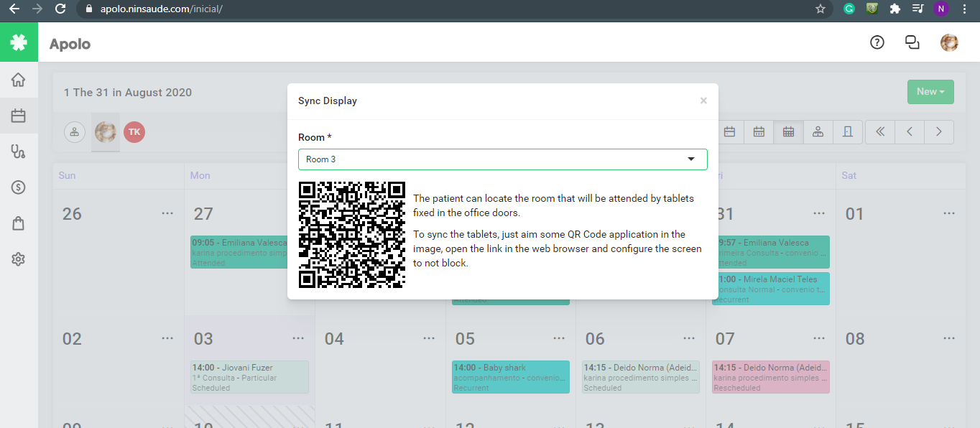Show the calendar by professional view
Screen dimensions: 980x428
click(818, 131)
